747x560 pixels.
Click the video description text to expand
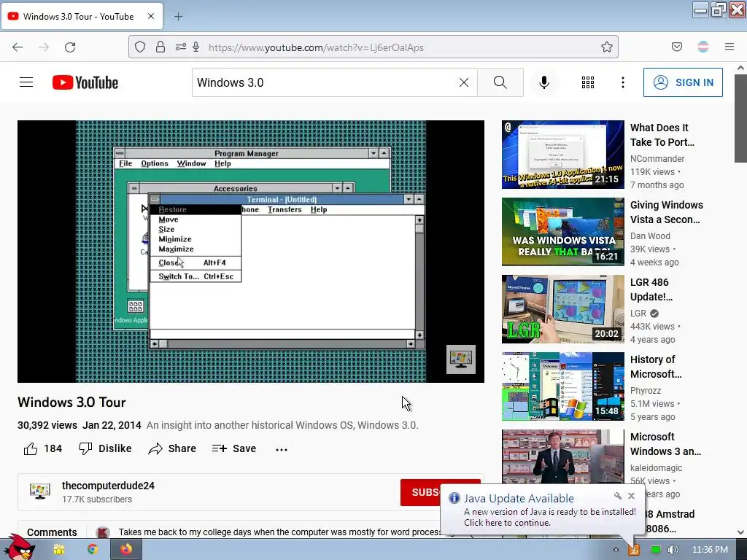[282, 425]
